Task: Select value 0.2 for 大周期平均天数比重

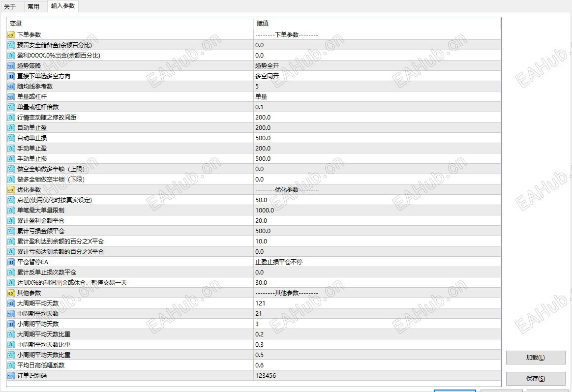Action: point(377,334)
